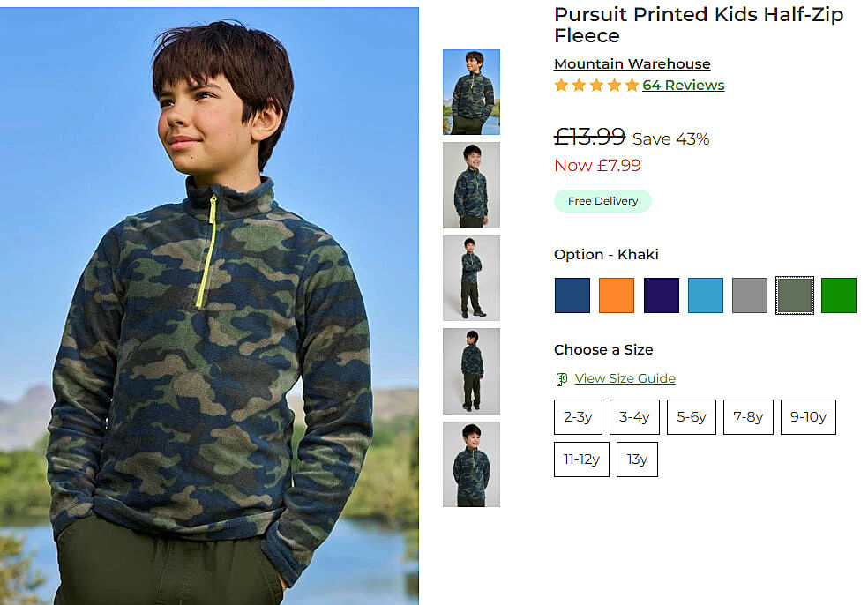Open the Mountain Warehouse brand link
Image resolution: width=868 pixels, height=605 pixels.
click(x=632, y=63)
